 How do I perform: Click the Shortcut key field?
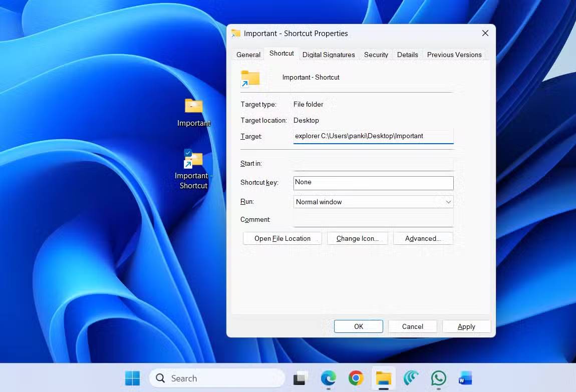pos(373,183)
